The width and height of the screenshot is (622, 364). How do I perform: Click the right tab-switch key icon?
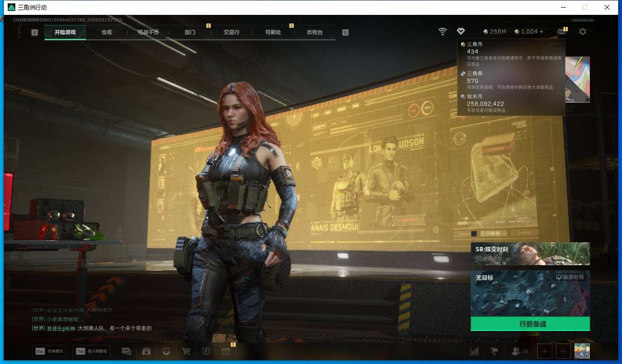pos(345,32)
